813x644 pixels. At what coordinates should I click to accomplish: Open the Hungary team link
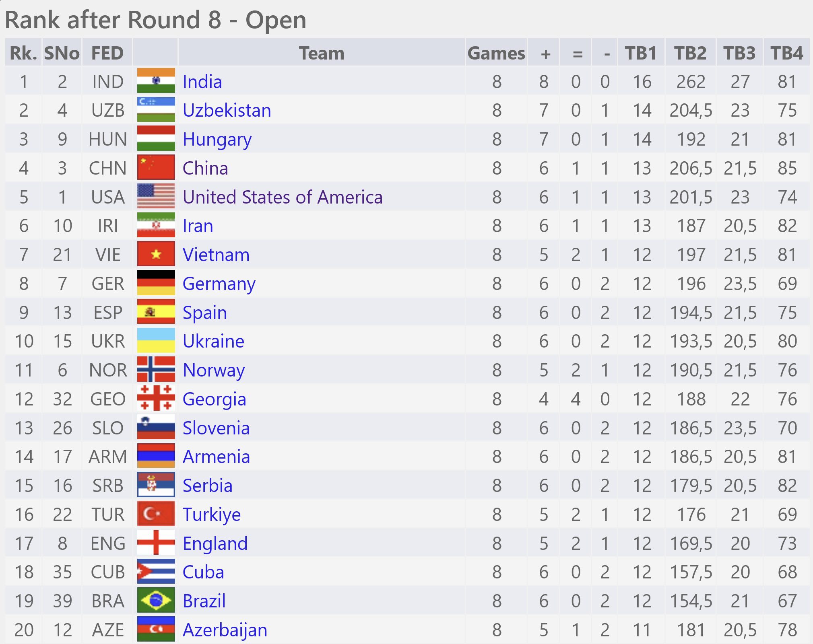coord(217,140)
